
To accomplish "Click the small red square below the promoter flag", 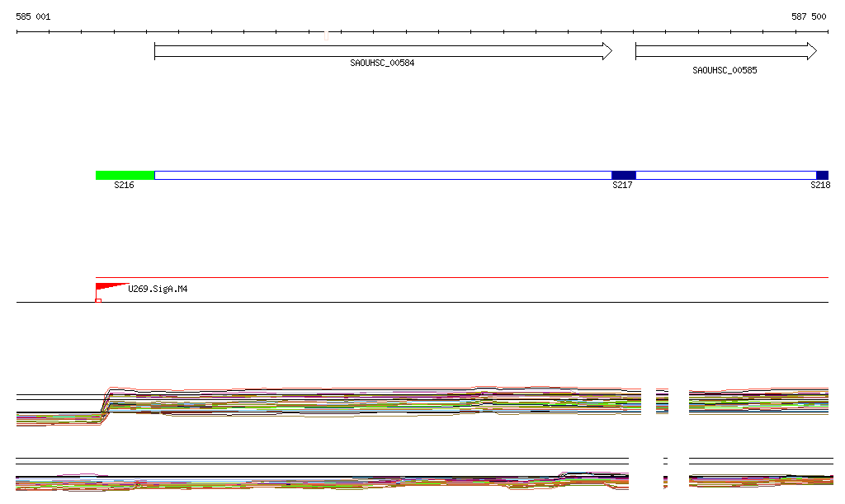I will coord(98,300).
